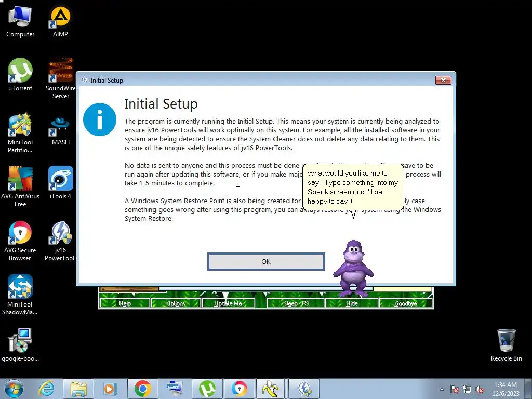Switch to µTorrent in the taskbar

pos(207,389)
